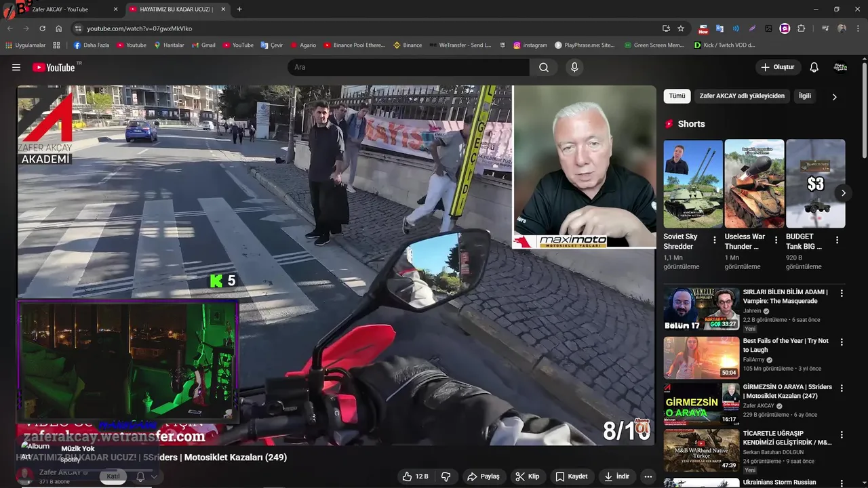
Task: Open options for SIRLARI BILEN BILIM ADAMI video
Action: pos(842,293)
